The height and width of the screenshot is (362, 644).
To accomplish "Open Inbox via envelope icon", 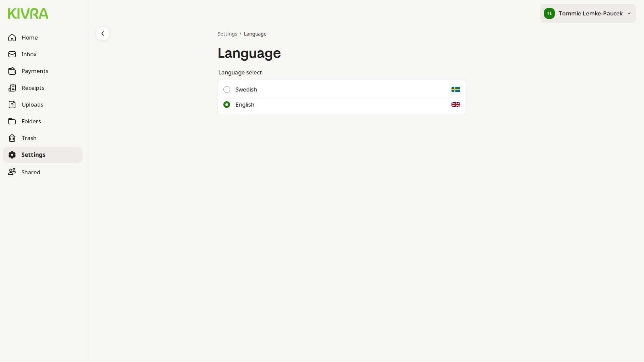I will 12,54.
